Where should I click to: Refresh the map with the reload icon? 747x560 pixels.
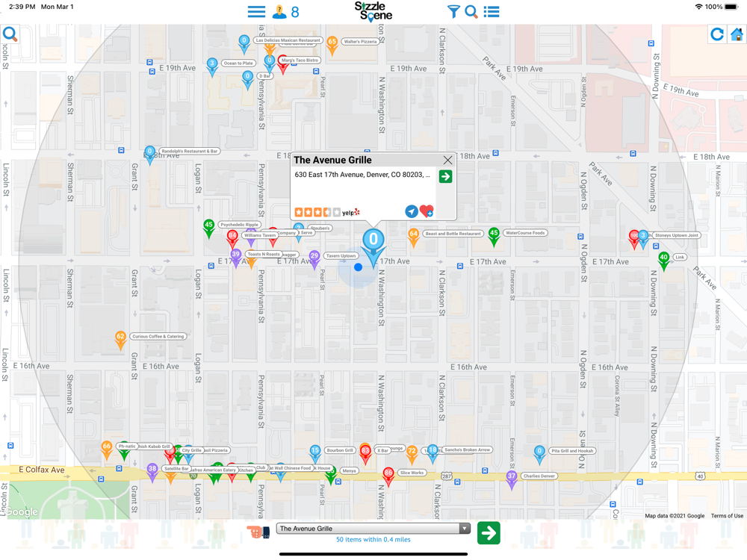pyautogui.click(x=717, y=34)
